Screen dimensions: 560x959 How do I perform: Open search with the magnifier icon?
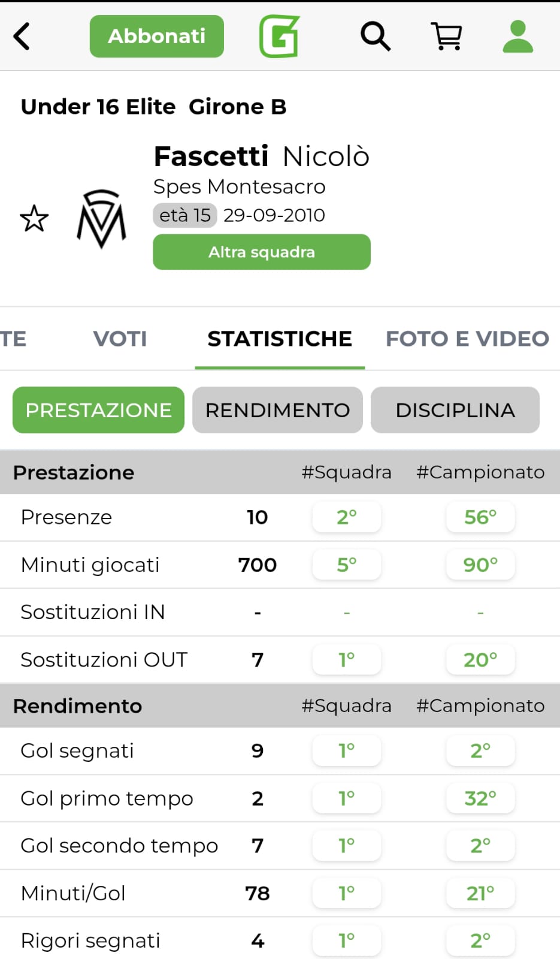tap(375, 37)
